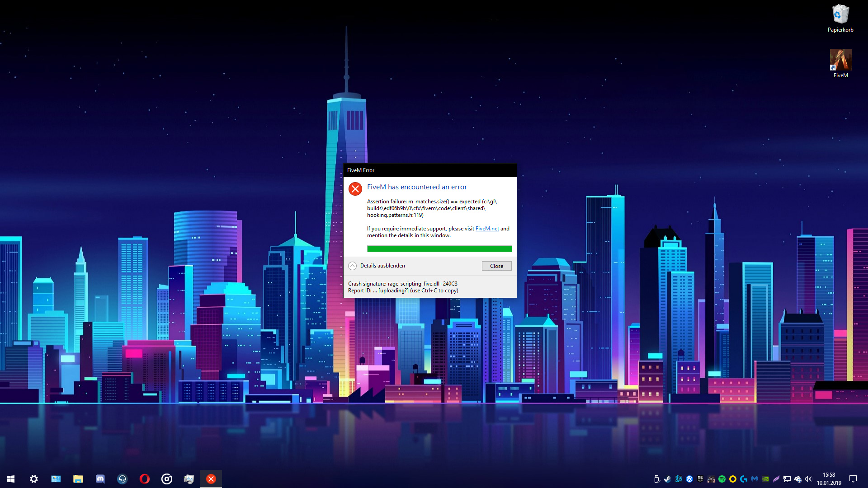Collapse details with the chevron toggle
This screenshot has height=488, width=868.
[353, 266]
